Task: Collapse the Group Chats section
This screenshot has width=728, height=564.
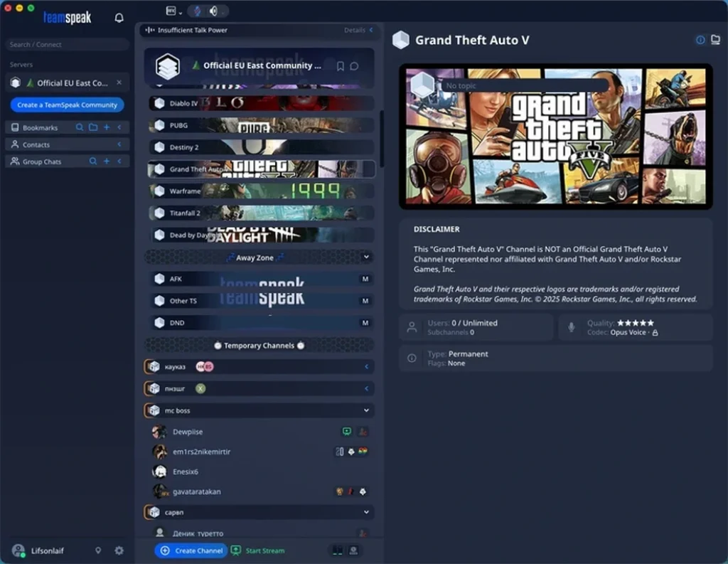Action: (119, 161)
